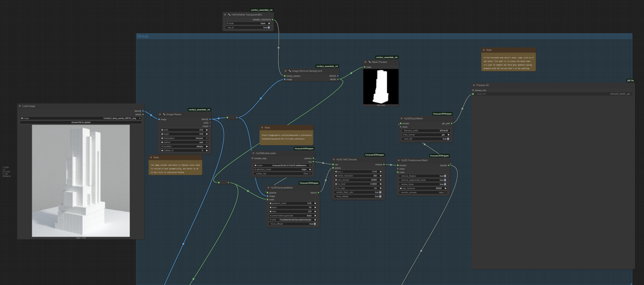Click the filename_prefix field in Hy3DExportMesh
The image size is (644, 285).
tap(426, 131)
